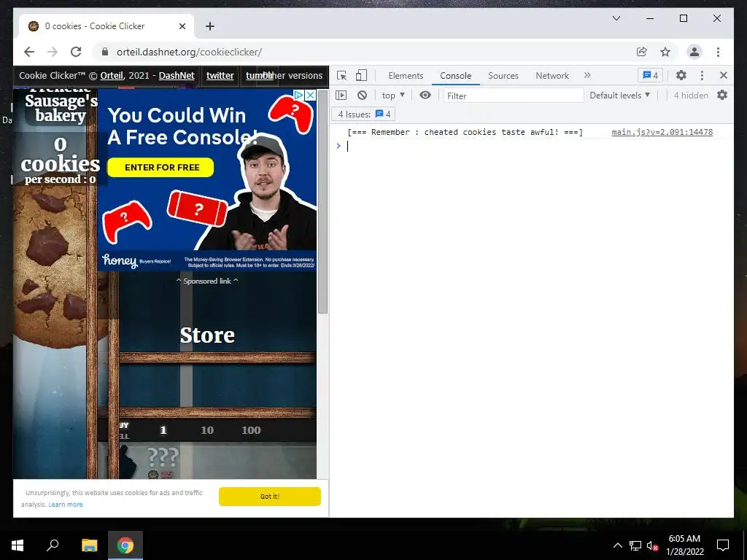Open the tab search chevron
747x560 pixels.
click(x=616, y=18)
